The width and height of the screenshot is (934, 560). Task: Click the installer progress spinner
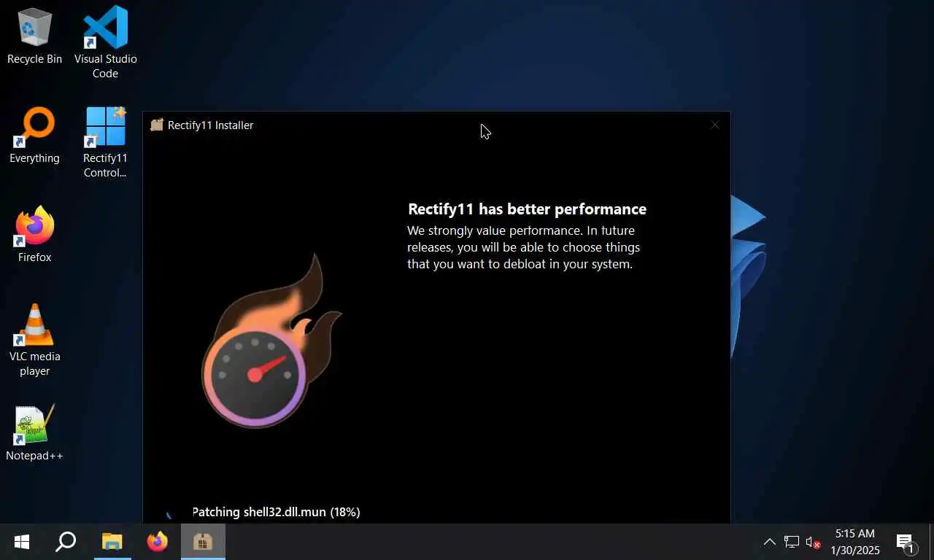click(169, 515)
